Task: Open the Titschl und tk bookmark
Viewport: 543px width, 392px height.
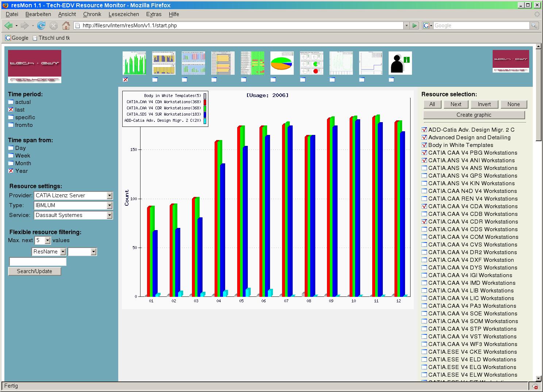Action: [51, 38]
